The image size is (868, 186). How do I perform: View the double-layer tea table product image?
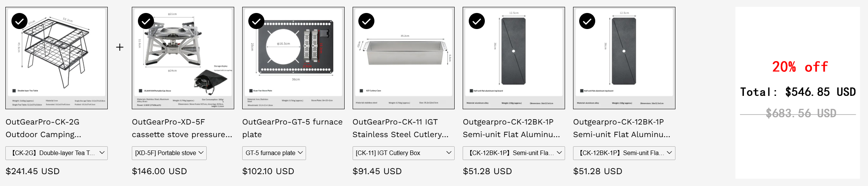coord(57,58)
